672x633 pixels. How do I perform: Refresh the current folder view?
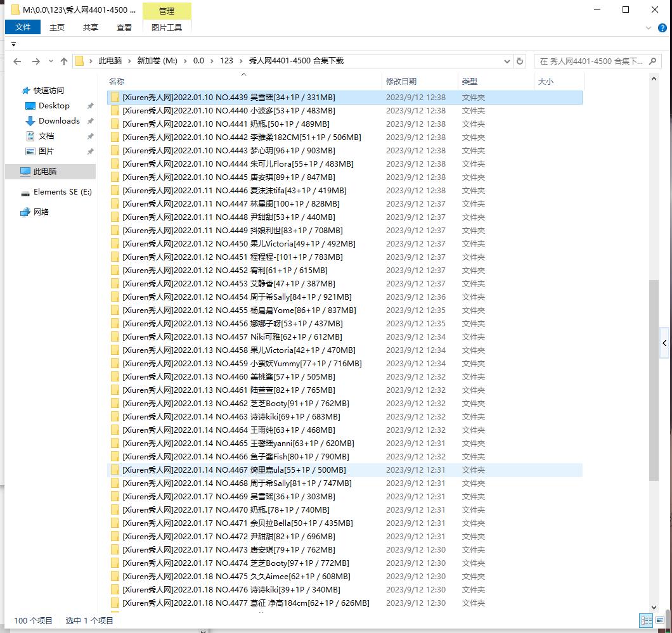pyautogui.click(x=520, y=61)
